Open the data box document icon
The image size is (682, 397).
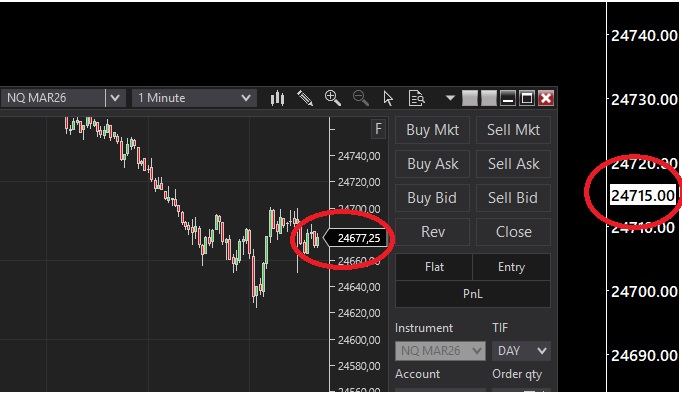pos(416,98)
